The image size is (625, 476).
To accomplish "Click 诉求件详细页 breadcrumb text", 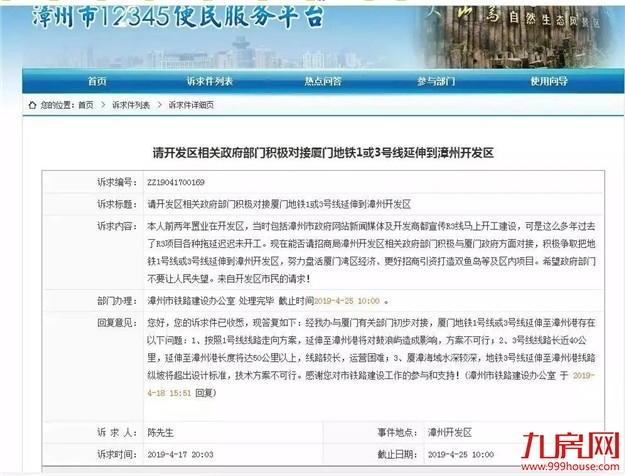I will coord(191,105).
